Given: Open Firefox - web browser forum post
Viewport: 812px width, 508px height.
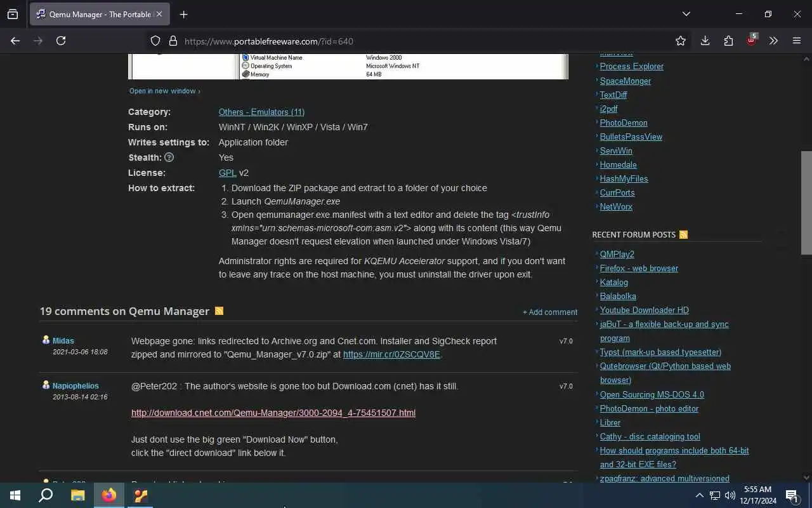Looking at the screenshot, I should tap(639, 268).
